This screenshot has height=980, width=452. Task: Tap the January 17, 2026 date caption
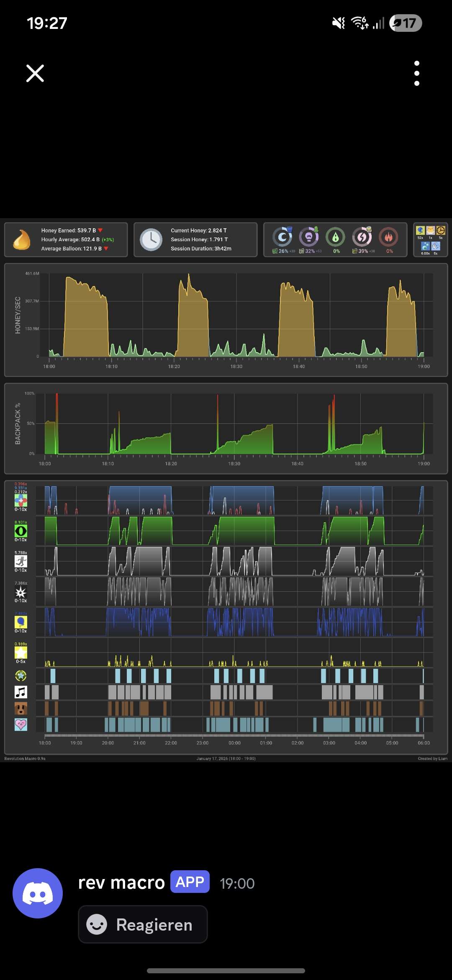[x=226, y=758]
